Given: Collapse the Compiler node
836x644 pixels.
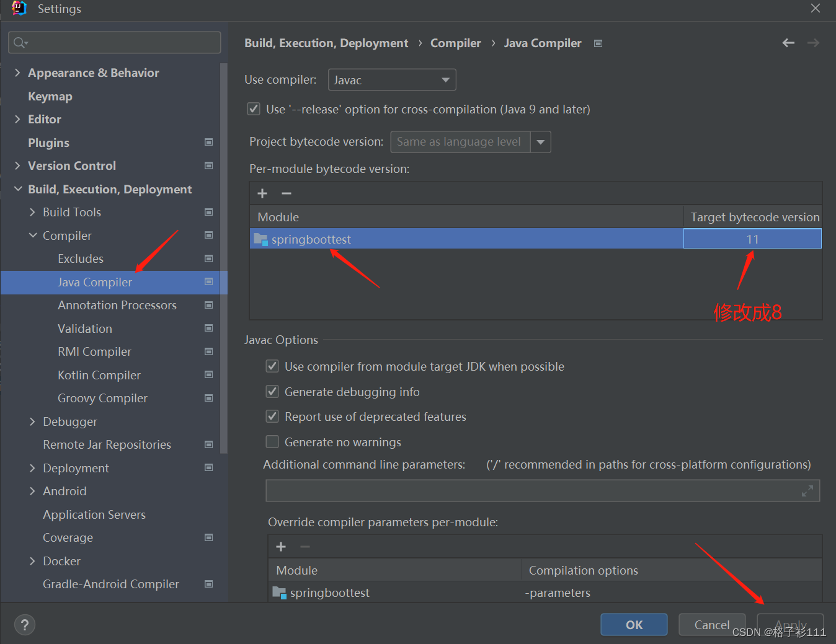Looking at the screenshot, I should [32, 236].
